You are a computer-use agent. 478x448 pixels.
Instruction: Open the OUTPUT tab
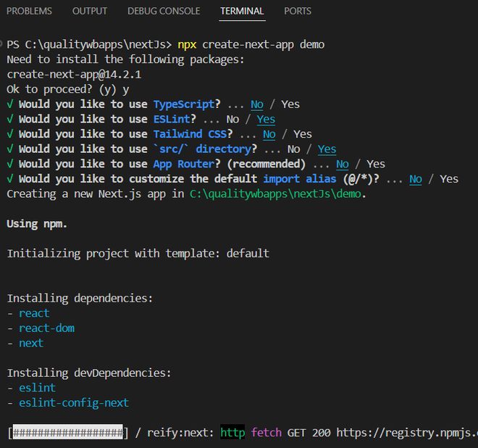pos(90,11)
